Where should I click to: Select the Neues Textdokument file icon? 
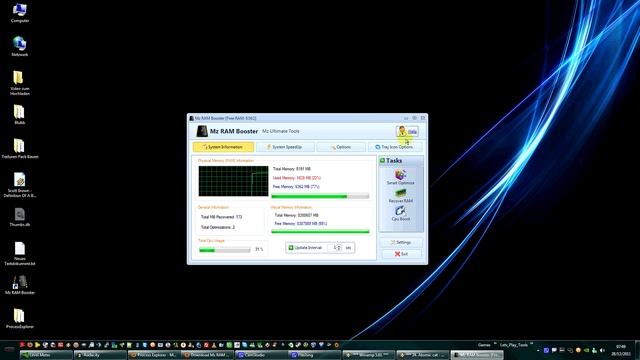coord(20,253)
